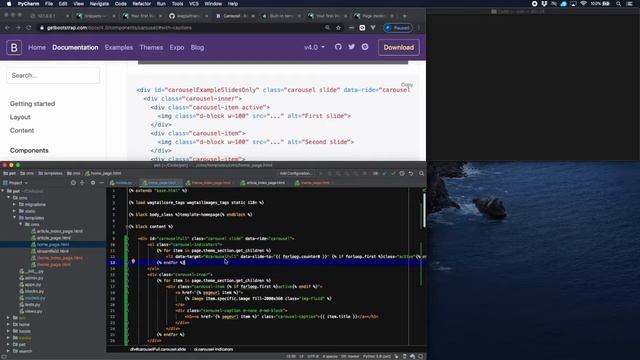
Task: Open Components docs section
Action: click(x=29, y=151)
